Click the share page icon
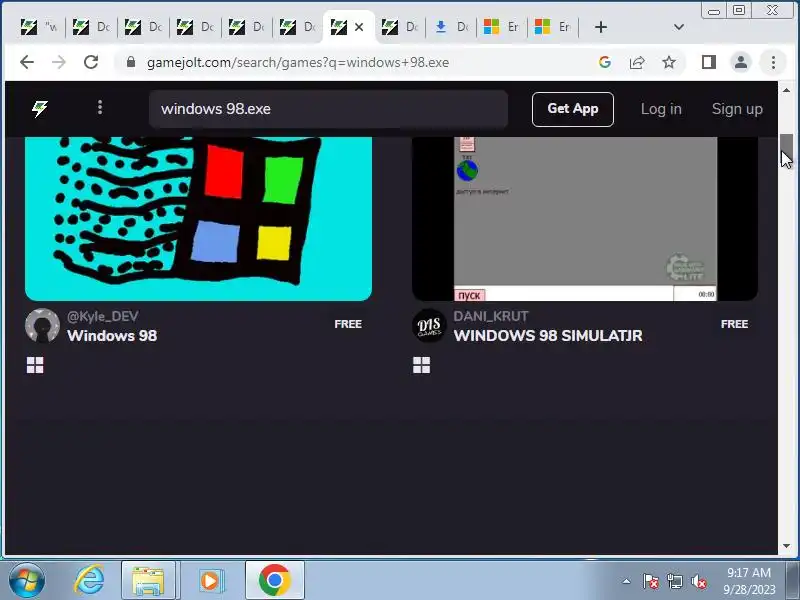 (637, 62)
